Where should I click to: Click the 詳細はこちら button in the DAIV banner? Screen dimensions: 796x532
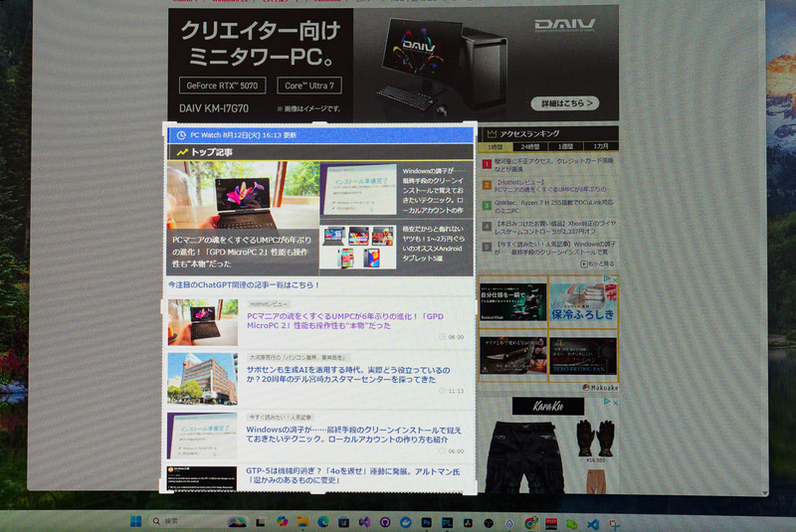pyautogui.click(x=565, y=103)
